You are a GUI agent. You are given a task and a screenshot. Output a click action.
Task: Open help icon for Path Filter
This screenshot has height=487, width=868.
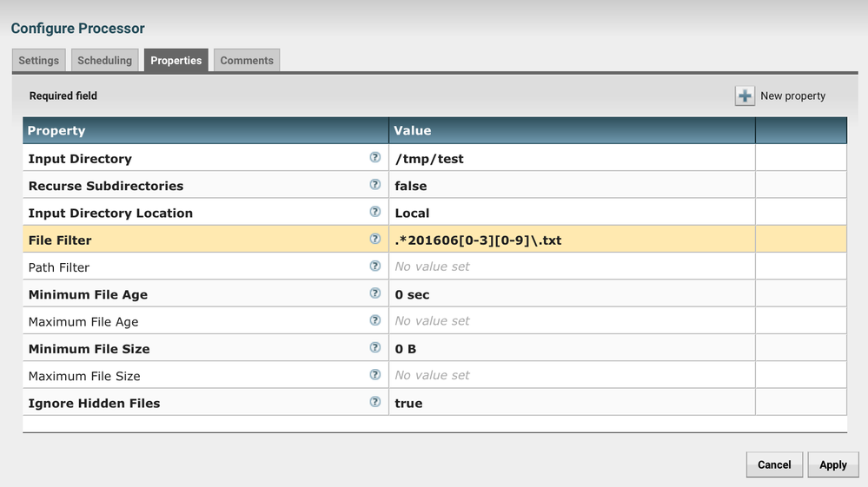[x=374, y=266]
